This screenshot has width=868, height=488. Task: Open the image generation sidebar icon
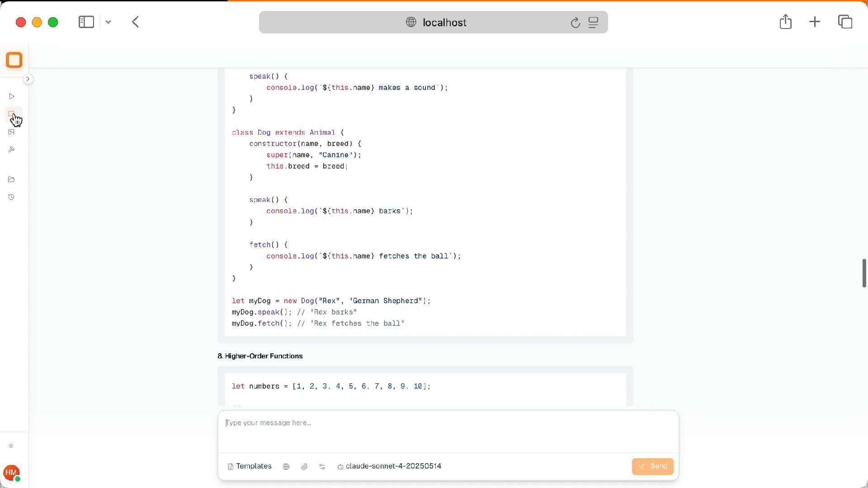point(12,132)
